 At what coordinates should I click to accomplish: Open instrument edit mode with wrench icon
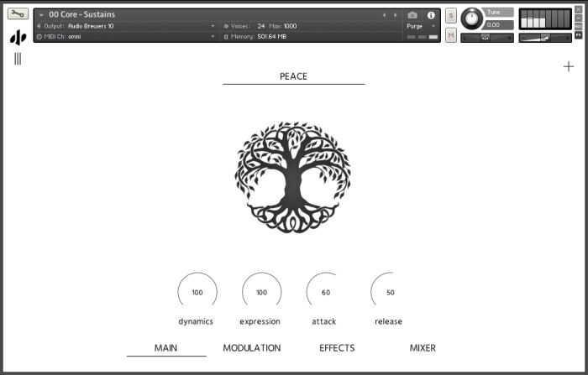click(18, 14)
